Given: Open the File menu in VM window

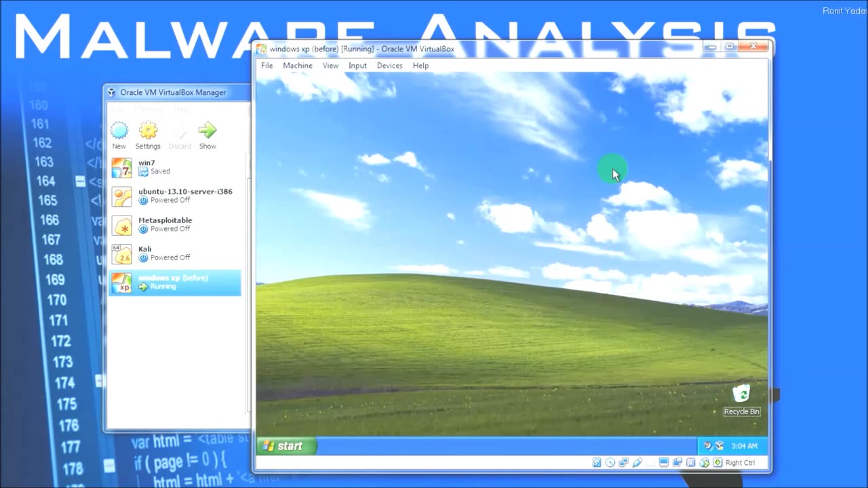Looking at the screenshot, I should tap(267, 66).
